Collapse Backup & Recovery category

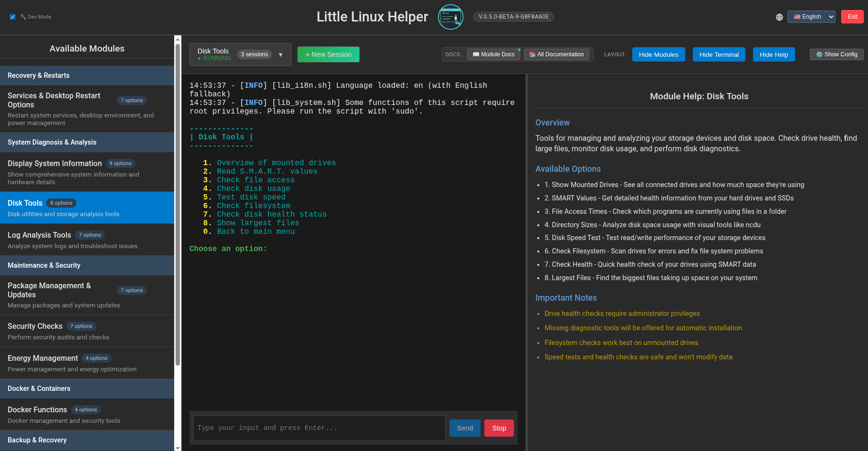click(x=87, y=440)
